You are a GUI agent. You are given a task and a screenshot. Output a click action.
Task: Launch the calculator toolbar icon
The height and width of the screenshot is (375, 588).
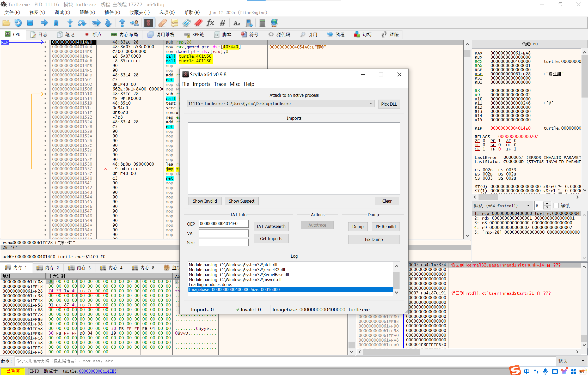262,23
